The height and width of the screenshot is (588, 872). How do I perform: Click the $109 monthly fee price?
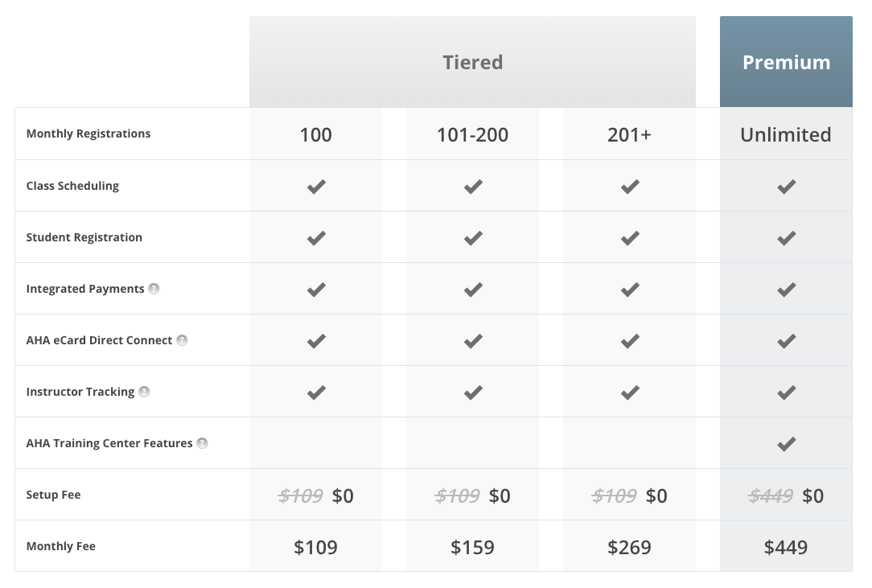315,547
